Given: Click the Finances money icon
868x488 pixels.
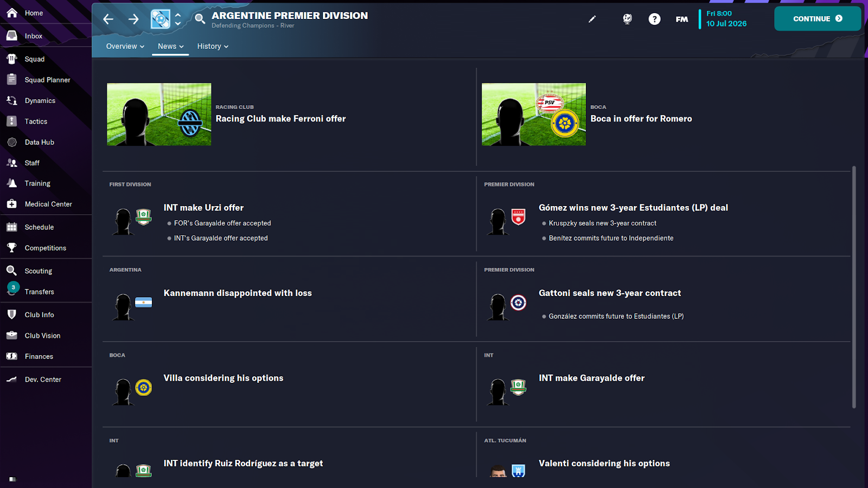Looking at the screenshot, I should tap(12, 356).
